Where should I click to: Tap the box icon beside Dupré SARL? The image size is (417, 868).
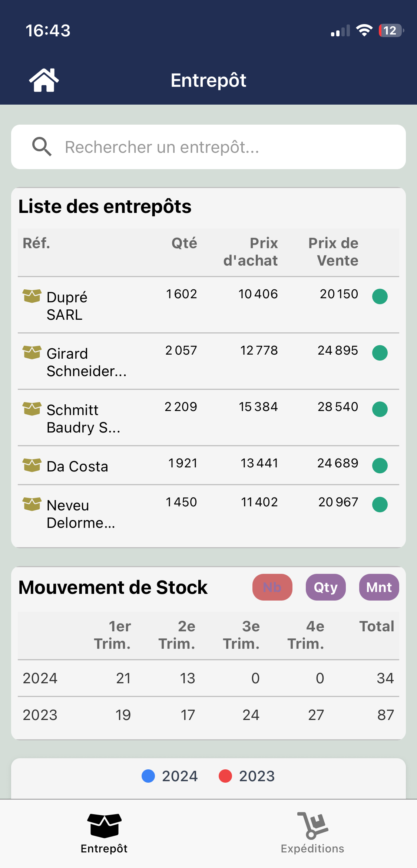click(x=32, y=296)
